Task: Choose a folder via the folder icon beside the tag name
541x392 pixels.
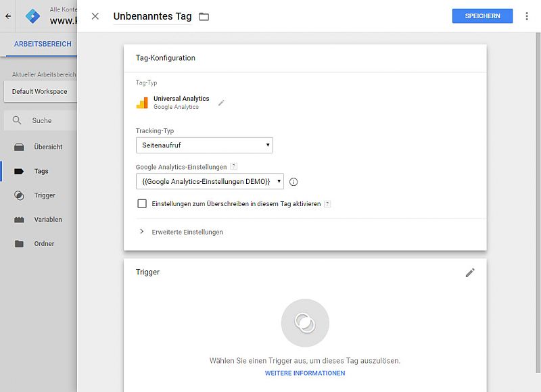Action: tap(204, 16)
